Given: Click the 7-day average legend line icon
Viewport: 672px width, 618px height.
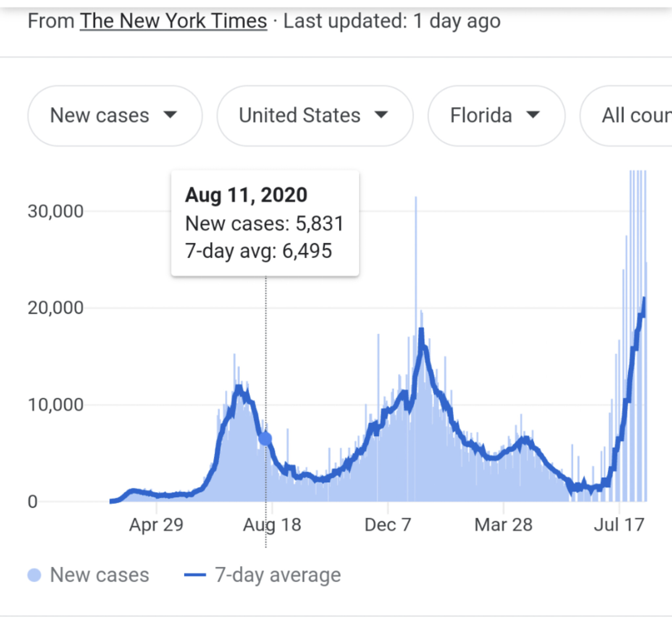Looking at the screenshot, I should click(x=195, y=575).
